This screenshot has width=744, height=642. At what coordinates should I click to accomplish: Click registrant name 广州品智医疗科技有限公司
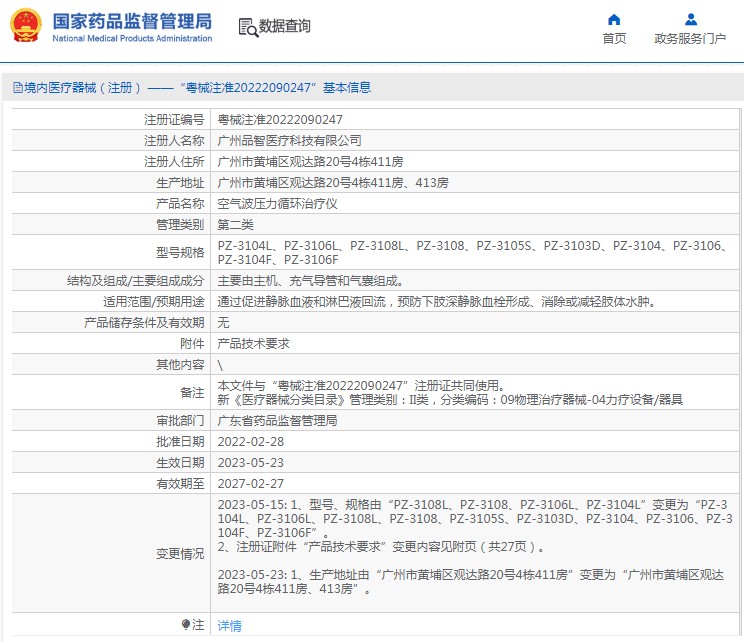(289, 140)
